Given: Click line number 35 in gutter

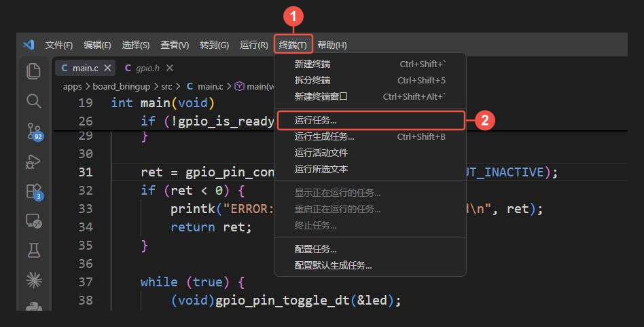Looking at the screenshot, I should [86, 246].
